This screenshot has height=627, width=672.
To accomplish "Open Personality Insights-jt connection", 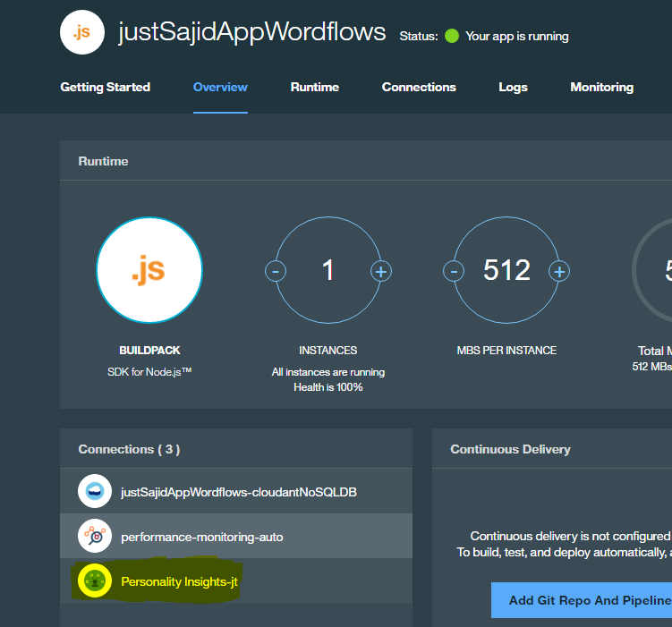I will point(236,580).
